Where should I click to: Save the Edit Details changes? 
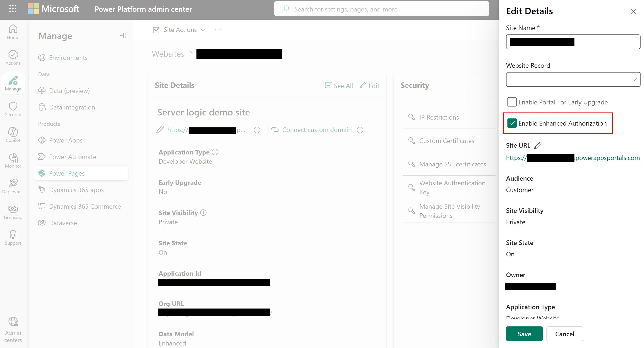click(524, 334)
